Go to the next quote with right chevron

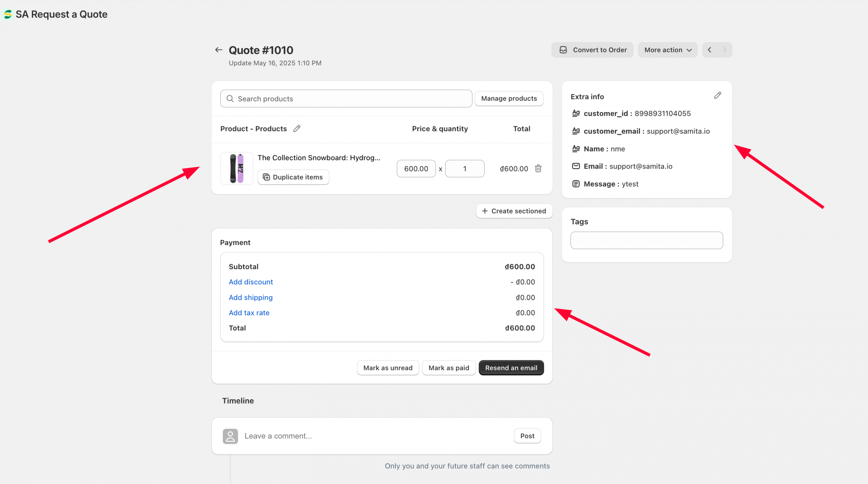(x=725, y=50)
